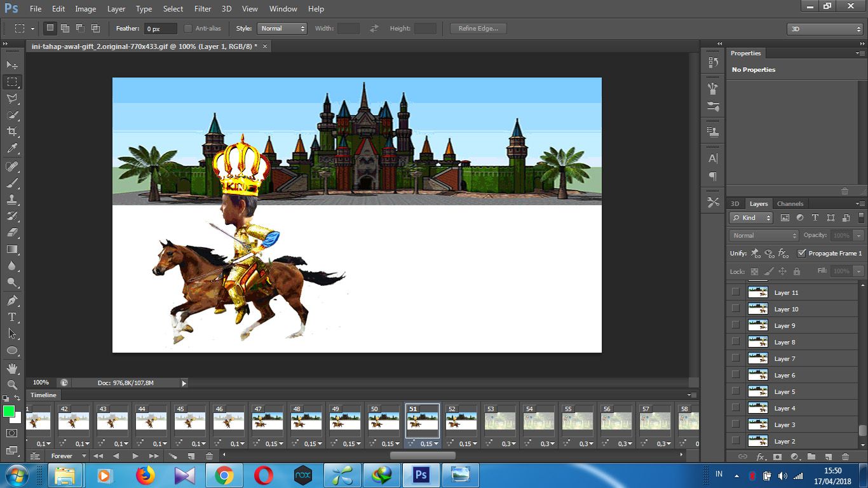Viewport: 868px width, 488px height.
Task: Uncheck the Propagate Frame 1 checkbox
Action: 801,253
